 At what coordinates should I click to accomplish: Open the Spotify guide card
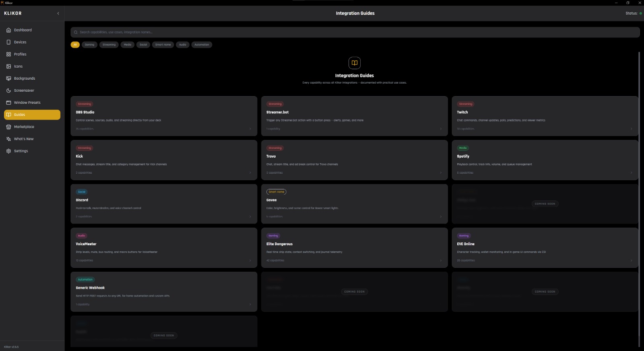click(x=545, y=160)
